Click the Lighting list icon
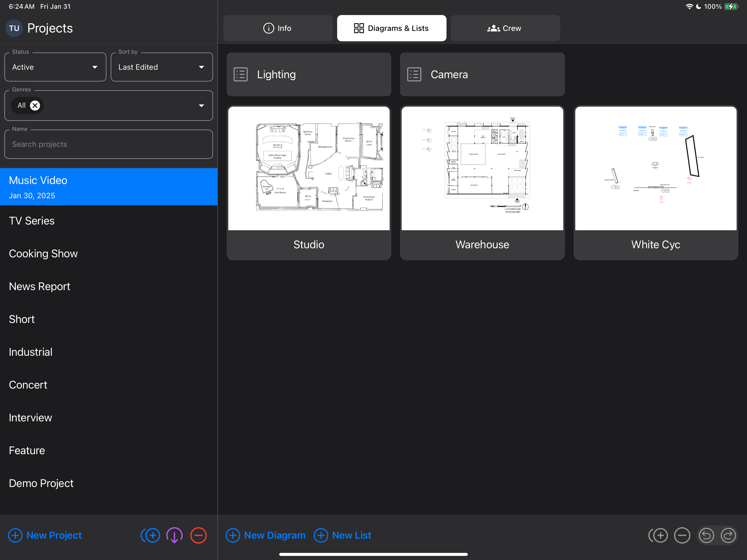The image size is (747, 560). coord(241,75)
